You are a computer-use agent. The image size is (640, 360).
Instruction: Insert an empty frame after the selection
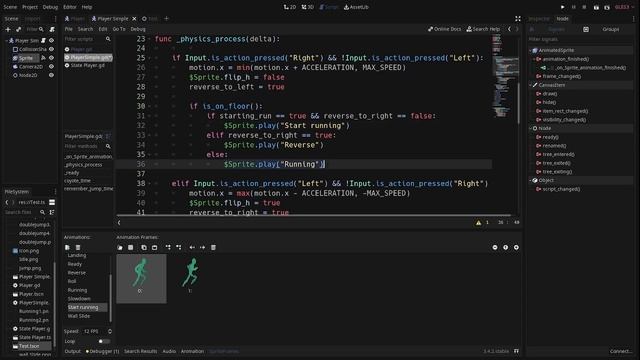[179, 247]
